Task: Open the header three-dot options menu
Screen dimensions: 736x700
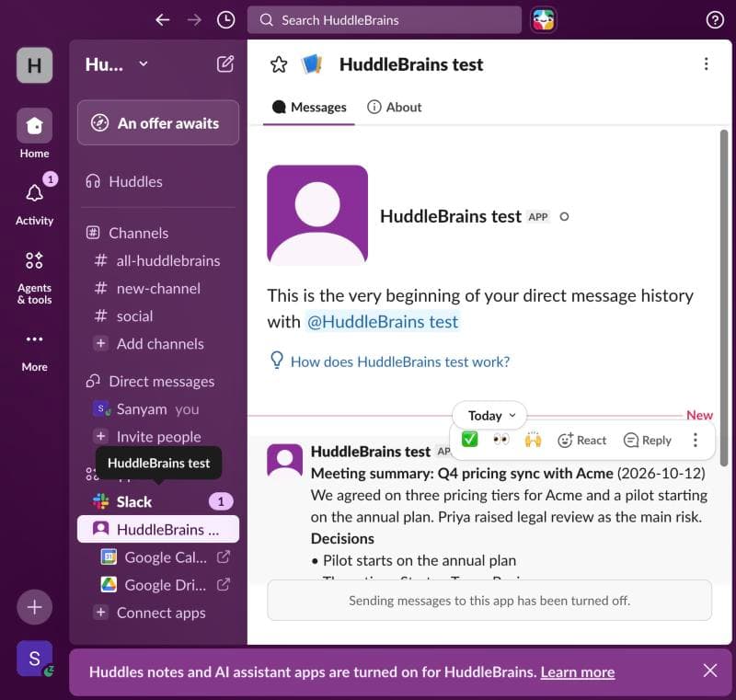Action: (x=706, y=64)
